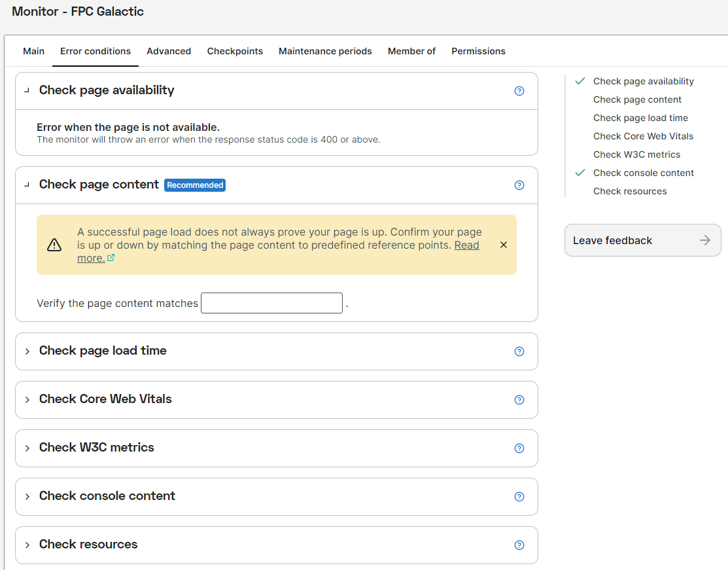Jump to Check resources in side navigation

pyautogui.click(x=630, y=191)
